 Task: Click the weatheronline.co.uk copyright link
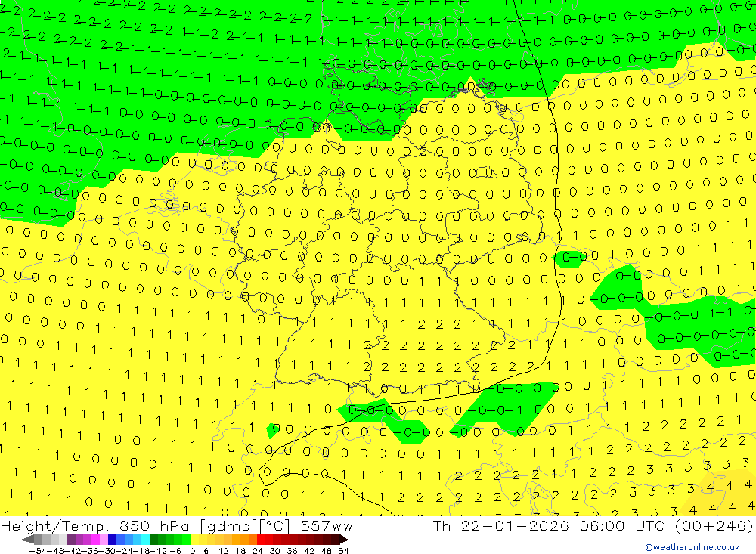(692, 546)
